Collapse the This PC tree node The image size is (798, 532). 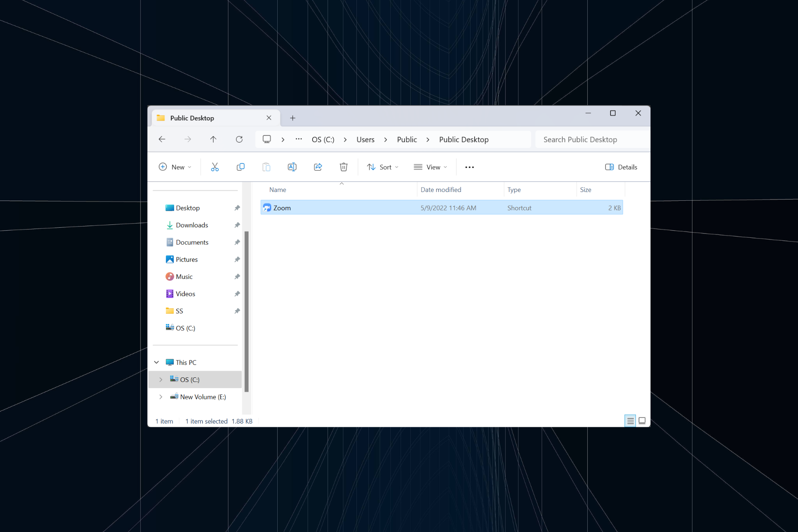157,362
